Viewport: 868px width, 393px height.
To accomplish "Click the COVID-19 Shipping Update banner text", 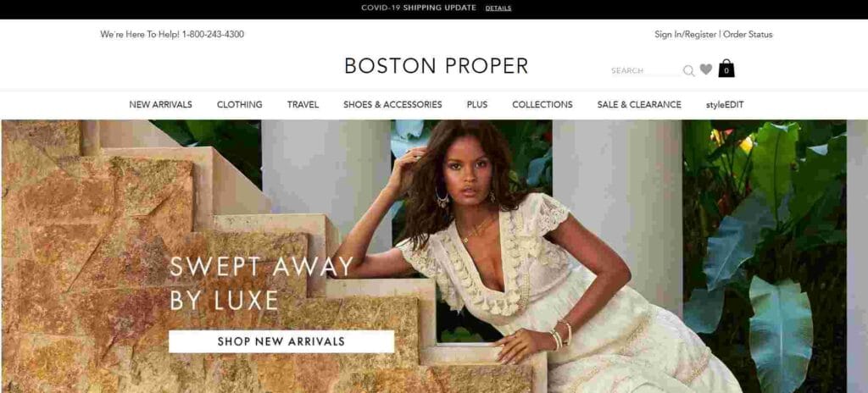I will pyautogui.click(x=419, y=8).
